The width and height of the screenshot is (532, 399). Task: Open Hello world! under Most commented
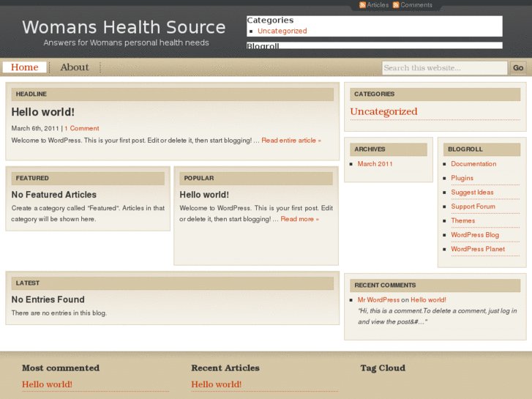pyautogui.click(x=47, y=384)
